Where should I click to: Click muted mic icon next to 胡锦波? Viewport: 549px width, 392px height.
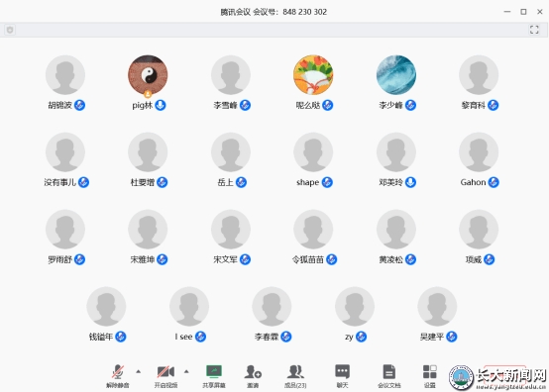pos(79,105)
